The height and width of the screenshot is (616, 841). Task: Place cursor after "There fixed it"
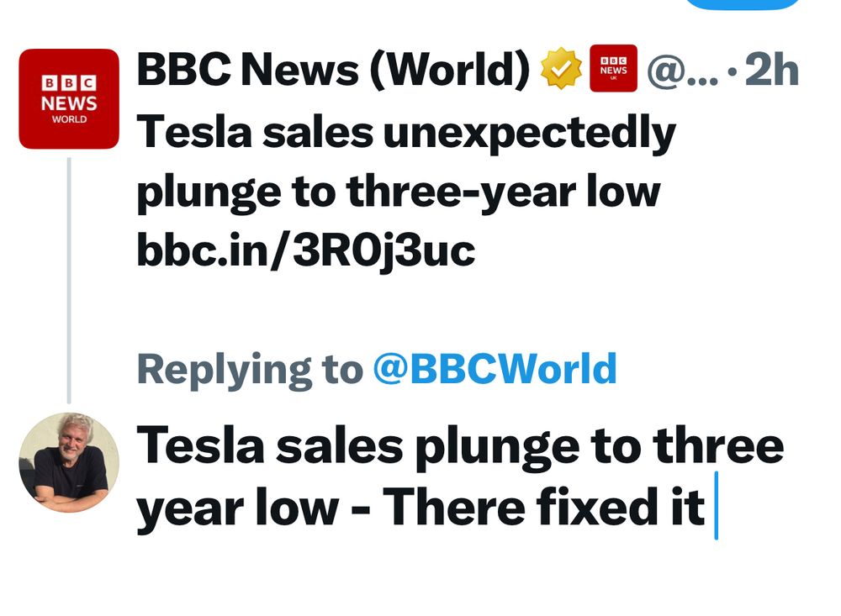coord(716,506)
